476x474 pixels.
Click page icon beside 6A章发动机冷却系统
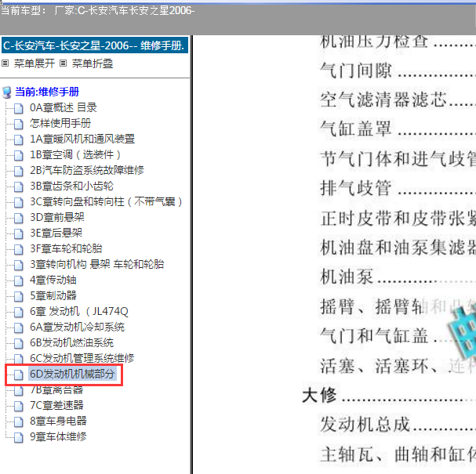19,327
